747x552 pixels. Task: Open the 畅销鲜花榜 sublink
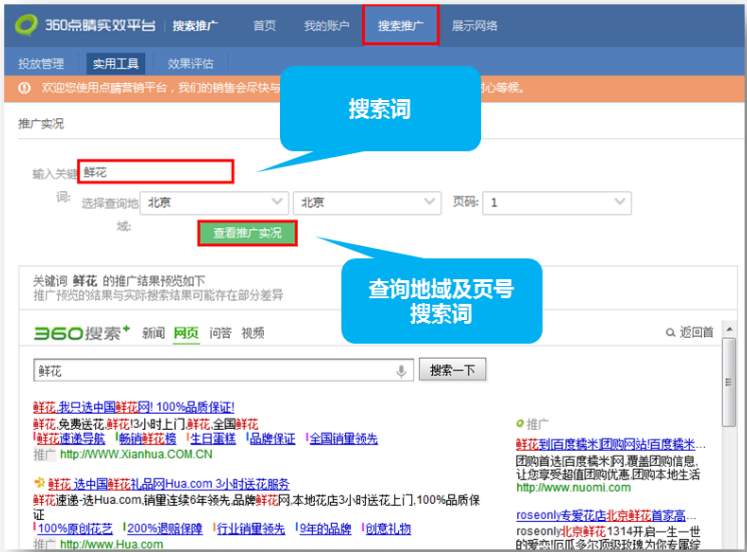point(147,439)
